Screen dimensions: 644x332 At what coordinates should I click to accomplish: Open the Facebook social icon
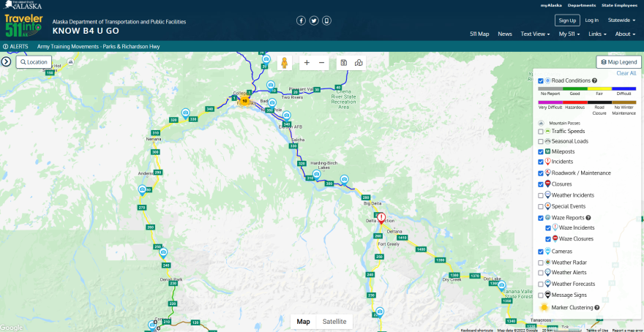pyautogui.click(x=301, y=20)
